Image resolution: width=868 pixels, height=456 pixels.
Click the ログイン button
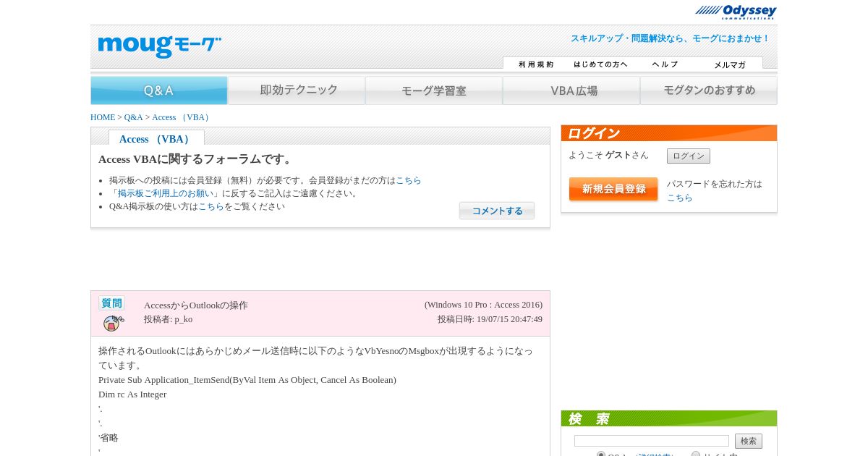[x=689, y=156]
